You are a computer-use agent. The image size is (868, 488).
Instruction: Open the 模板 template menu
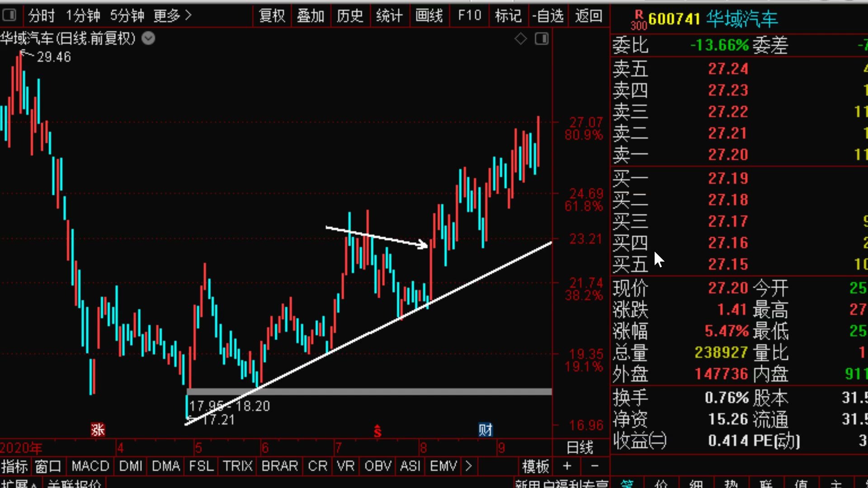[536, 466]
